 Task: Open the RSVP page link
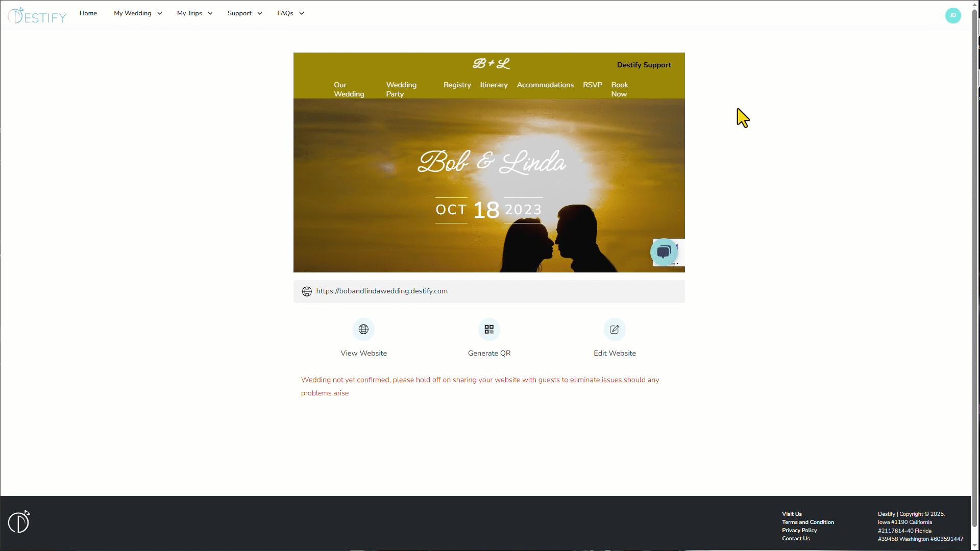(x=592, y=85)
